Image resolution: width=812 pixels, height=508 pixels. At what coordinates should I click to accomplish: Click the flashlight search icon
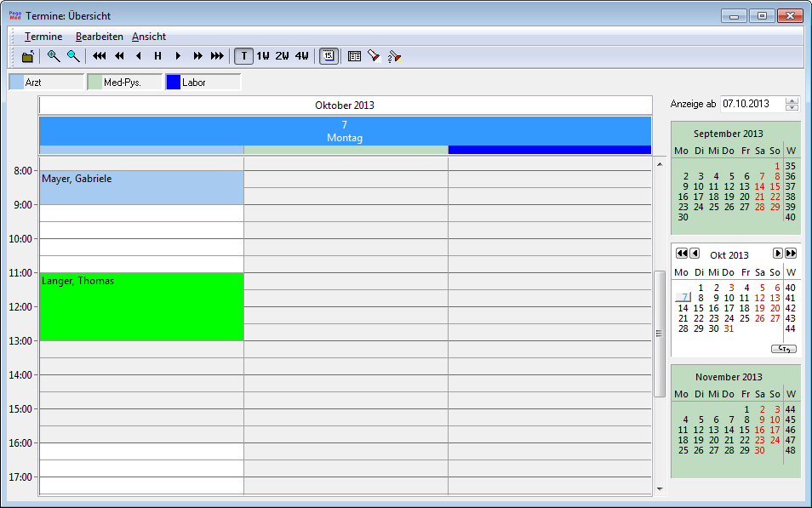374,56
